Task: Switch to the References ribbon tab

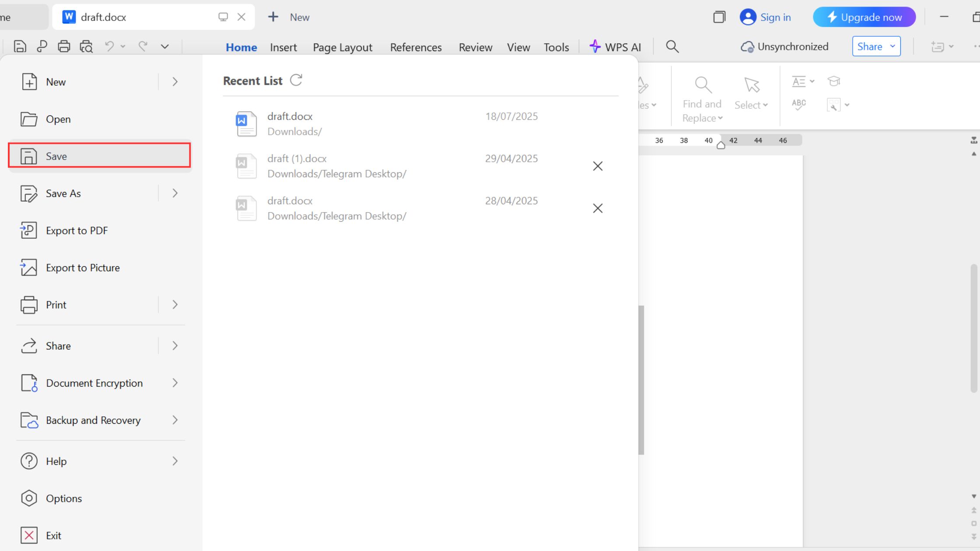Action: [x=416, y=47]
